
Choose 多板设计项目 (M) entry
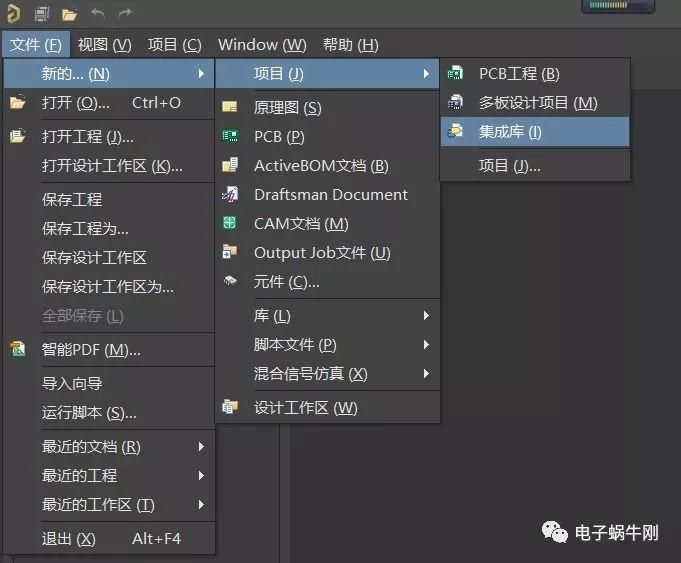535,103
